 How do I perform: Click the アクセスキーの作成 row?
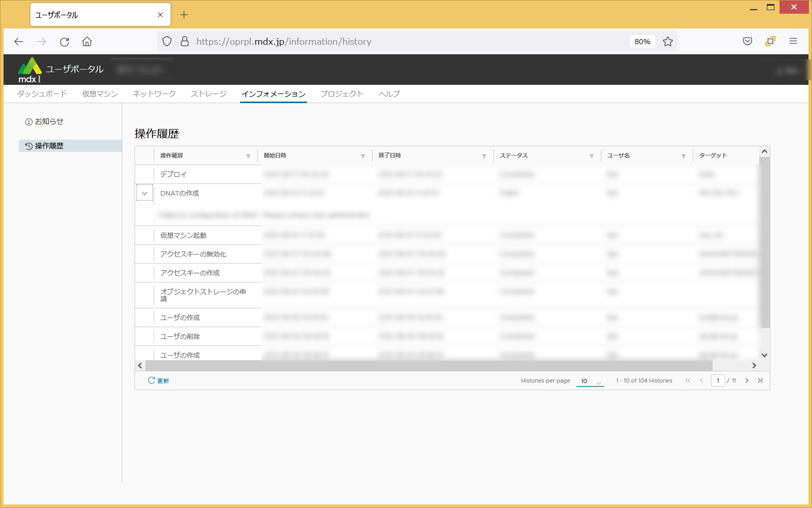447,273
